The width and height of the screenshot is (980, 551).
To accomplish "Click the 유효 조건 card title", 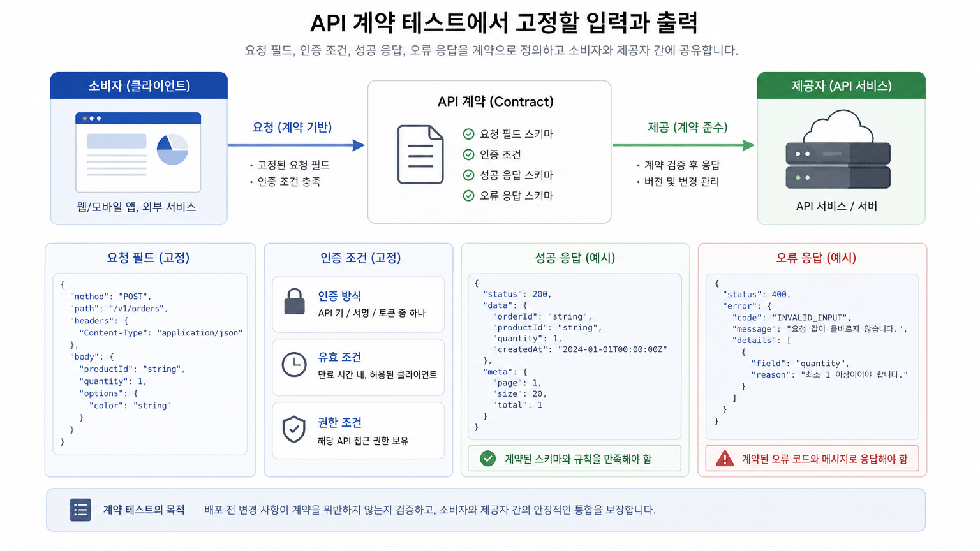I will (x=339, y=357).
